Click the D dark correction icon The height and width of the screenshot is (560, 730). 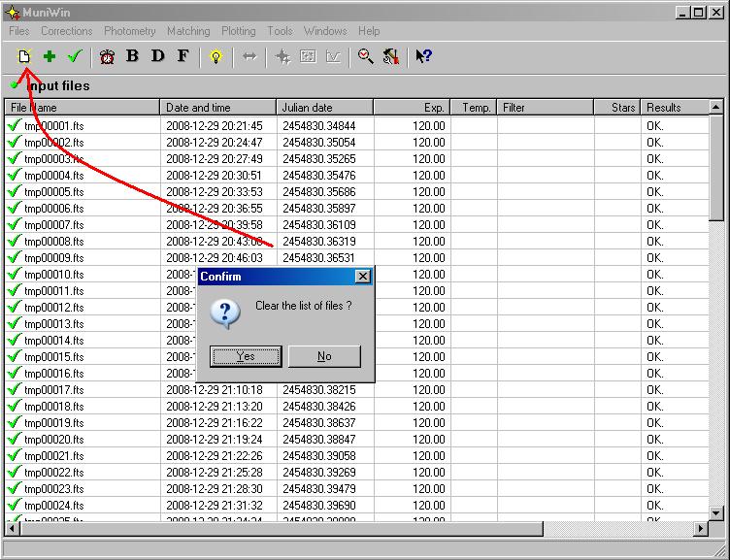click(x=158, y=56)
